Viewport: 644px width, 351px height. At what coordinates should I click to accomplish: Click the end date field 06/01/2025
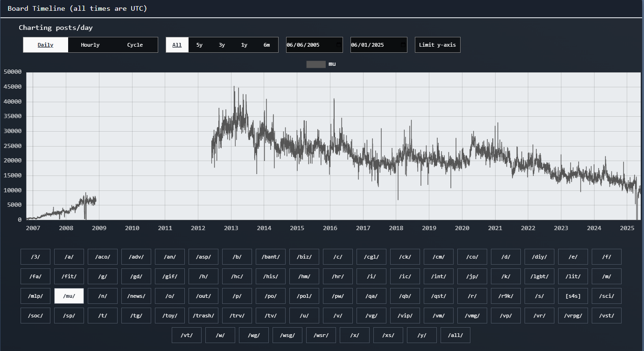378,45
